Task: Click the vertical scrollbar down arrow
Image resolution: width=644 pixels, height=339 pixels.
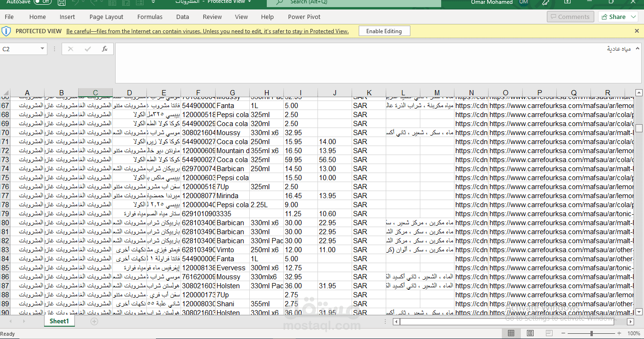Action: pos(639,312)
